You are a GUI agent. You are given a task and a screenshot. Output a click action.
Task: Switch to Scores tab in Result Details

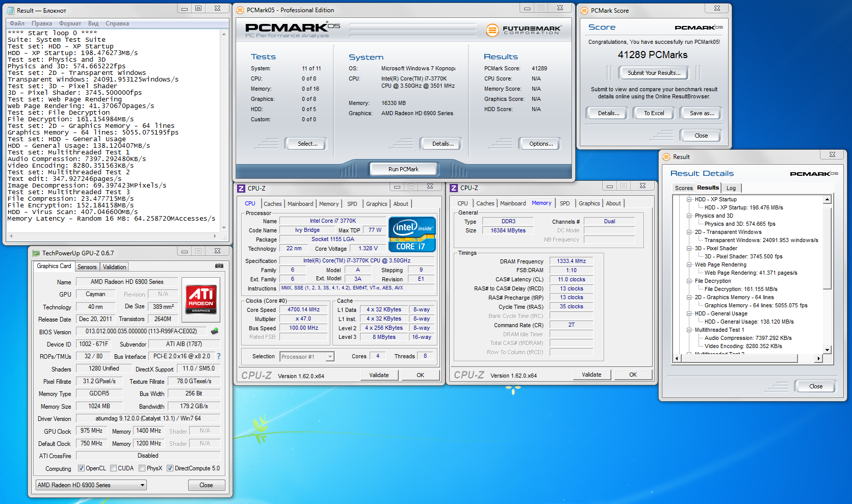coord(684,188)
